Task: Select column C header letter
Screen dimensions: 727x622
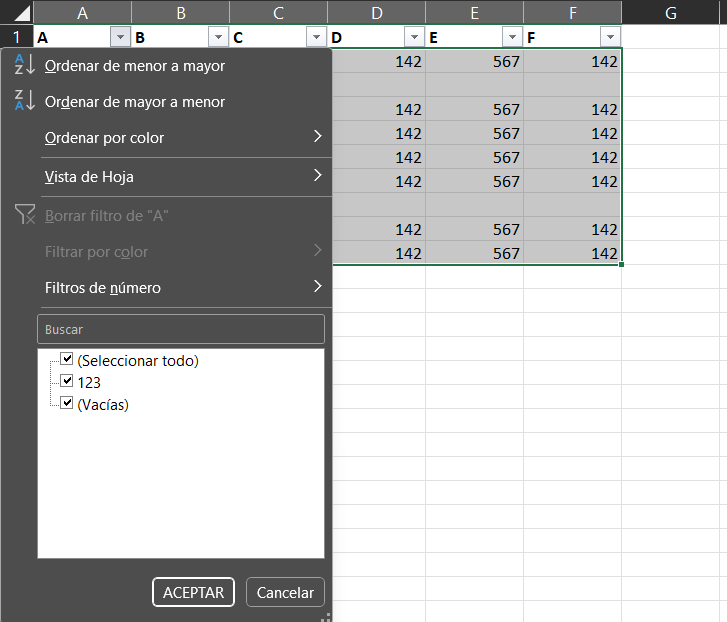Action: [279, 13]
